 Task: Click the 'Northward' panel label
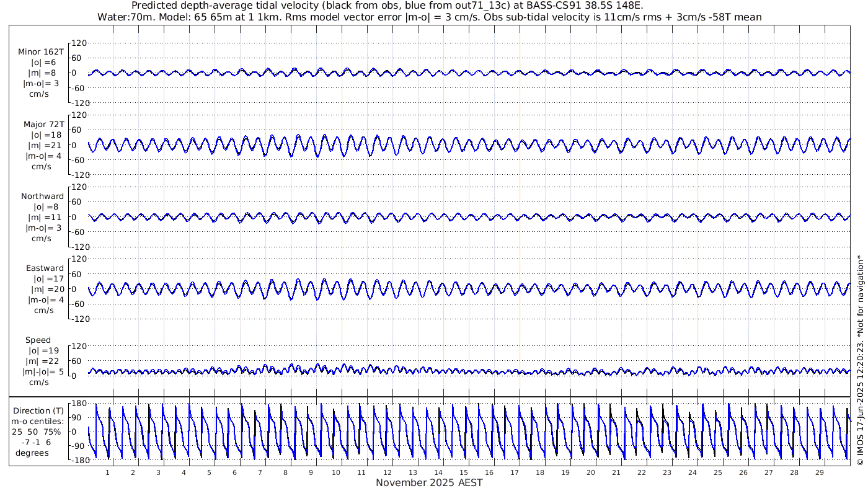pos(42,196)
